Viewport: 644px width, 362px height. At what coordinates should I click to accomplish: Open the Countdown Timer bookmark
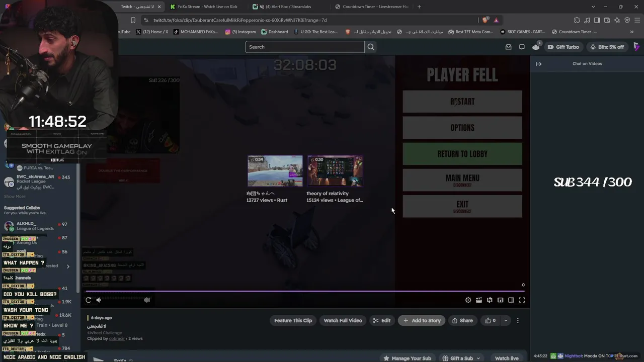pyautogui.click(x=574, y=32)
